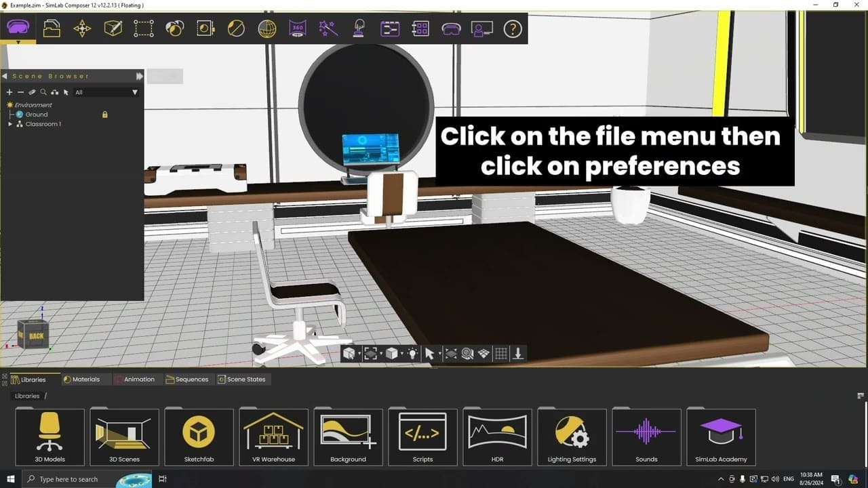
Task: Select the Transform move arrows tool
Action: (x=82, y=28)
